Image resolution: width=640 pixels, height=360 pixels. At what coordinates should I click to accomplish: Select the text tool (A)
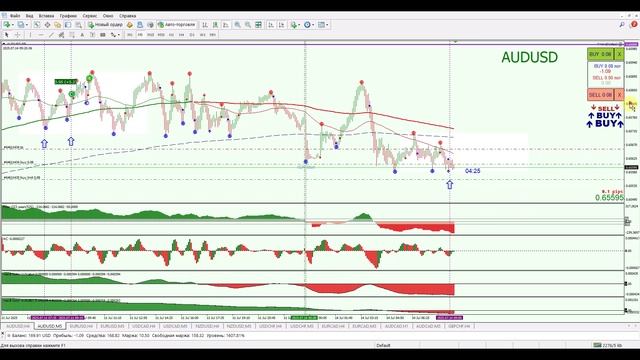pos(82,35)
